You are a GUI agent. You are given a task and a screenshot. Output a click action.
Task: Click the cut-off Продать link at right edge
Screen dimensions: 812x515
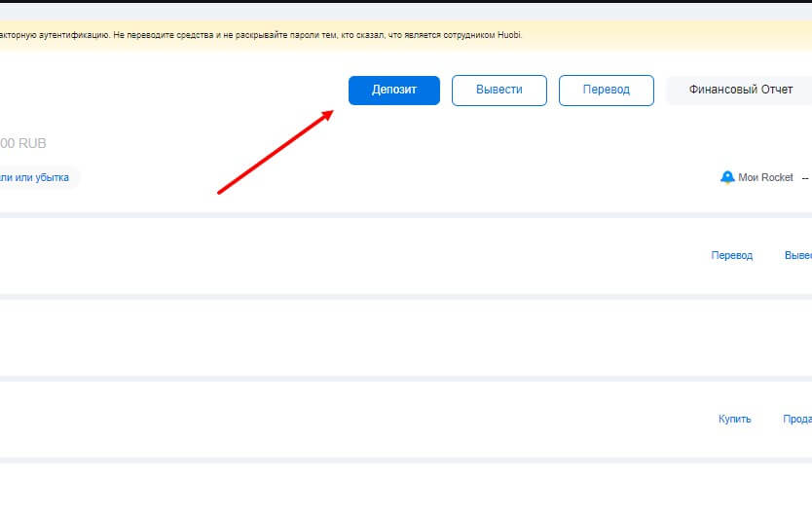797,419
